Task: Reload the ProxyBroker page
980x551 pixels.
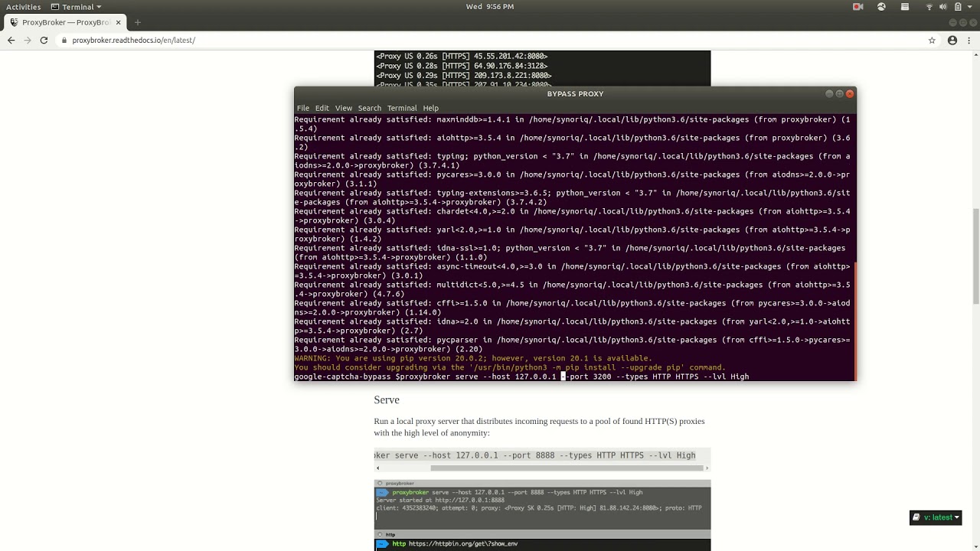Action: pos(44,40)
